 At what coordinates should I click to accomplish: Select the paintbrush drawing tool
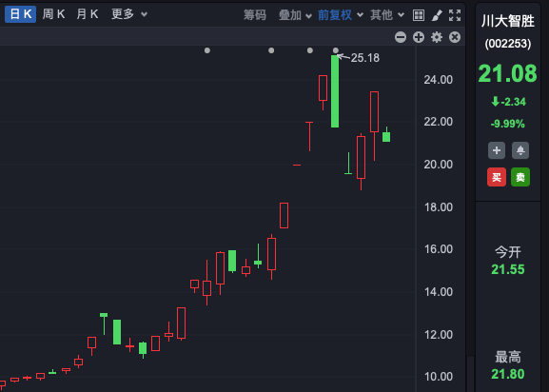pos(437,15)
